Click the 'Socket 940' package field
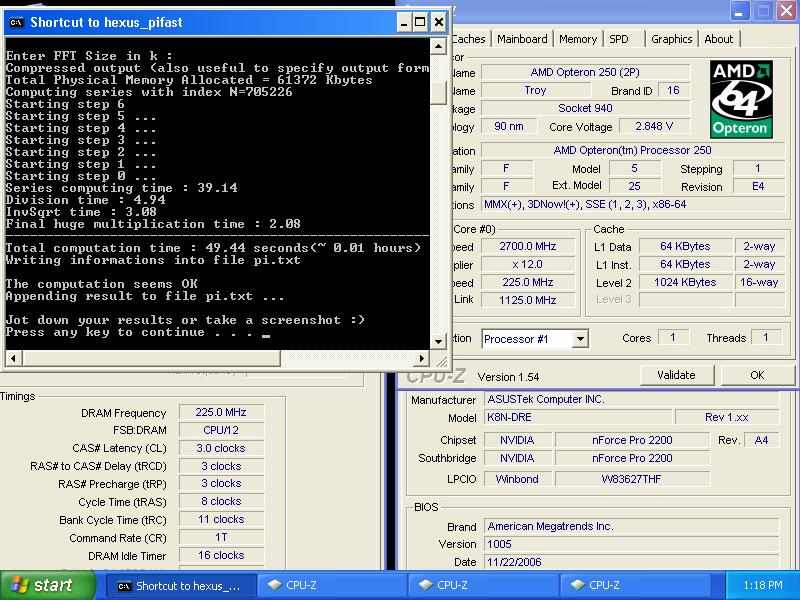800x600 pixels. pos(585,108)
